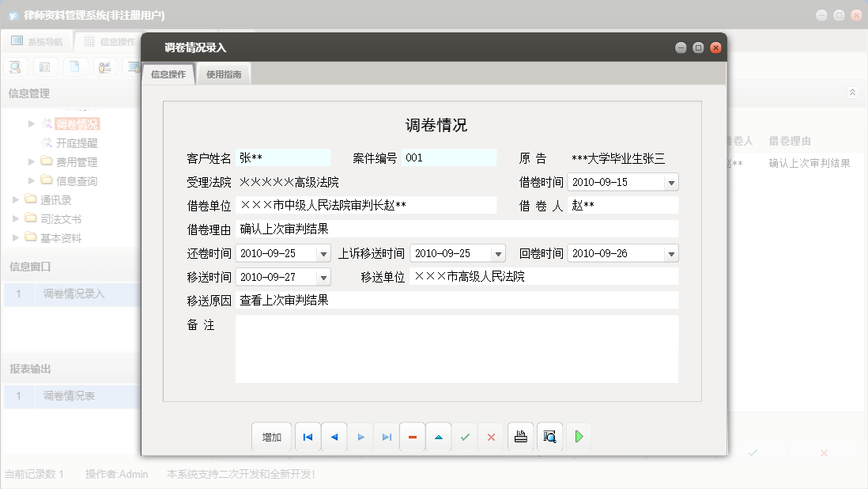The width and height of the screenshot is (868, 489).
Task: Open the 移送时间 date dropdown
Action: tap(323, 278)
